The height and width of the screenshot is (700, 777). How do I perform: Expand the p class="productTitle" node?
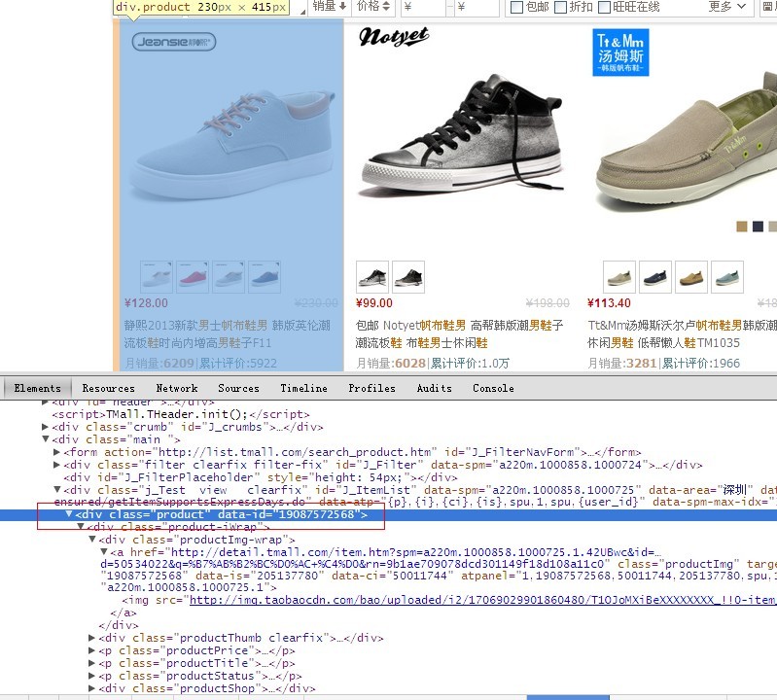(x=91, y=663)
